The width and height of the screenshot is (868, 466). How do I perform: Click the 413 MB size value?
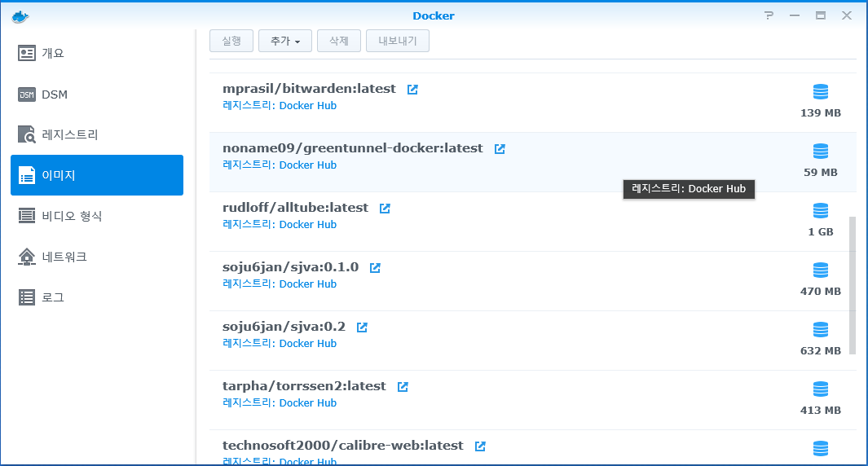pos(821,411)
